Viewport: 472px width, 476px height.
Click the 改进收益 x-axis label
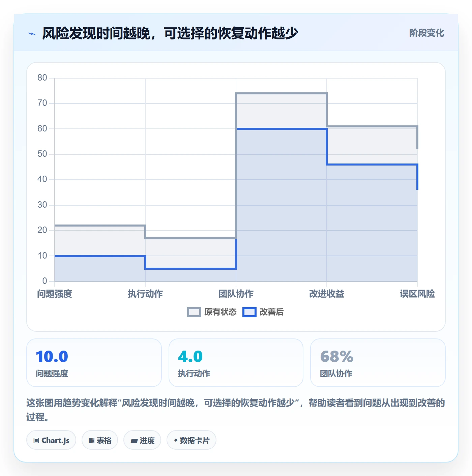tap(327, 294)
